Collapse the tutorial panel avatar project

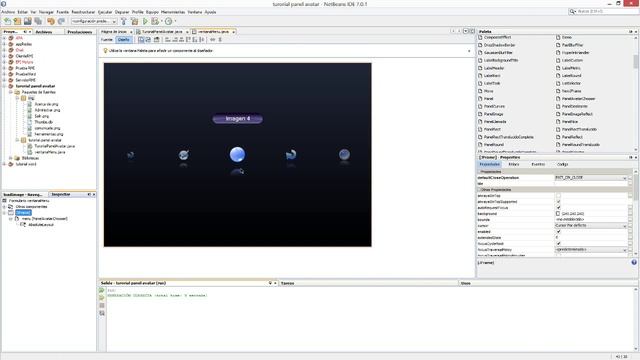tap(4, 86)
